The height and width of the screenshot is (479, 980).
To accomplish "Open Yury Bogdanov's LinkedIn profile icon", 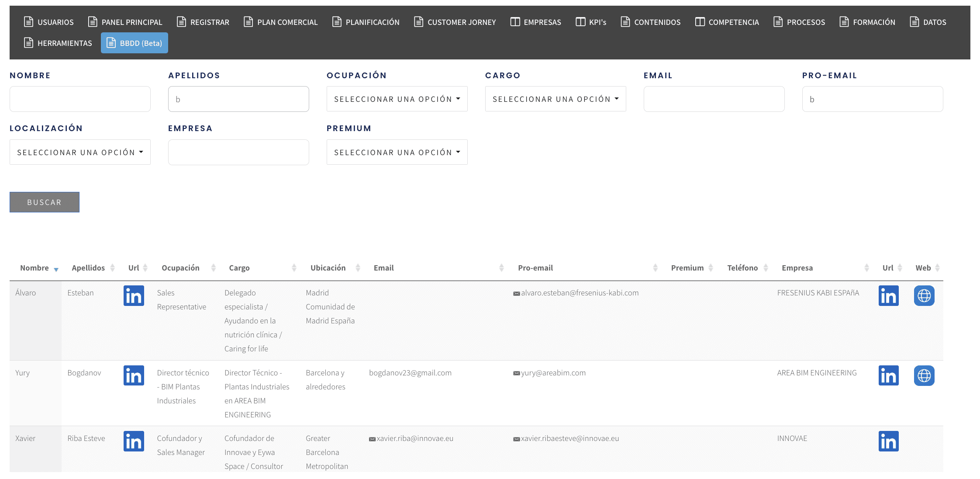I will (134, 376).
